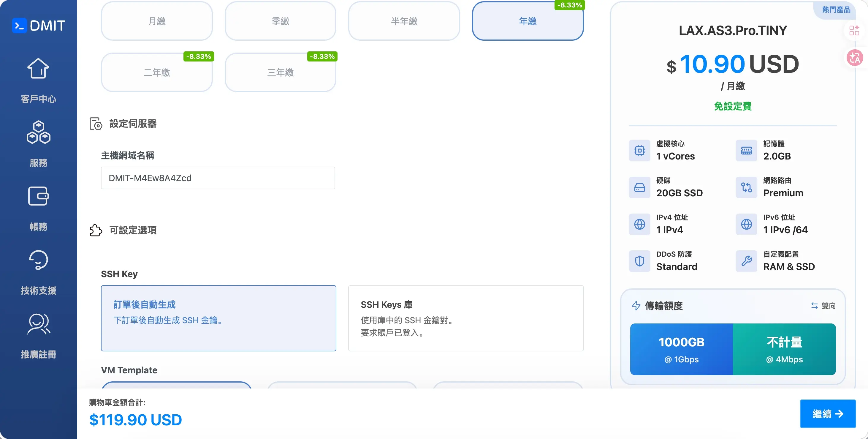Click the 網路路由 routing icon
Image resolution: width=868 pixels, height=439 pixels.
click(746, 187)
